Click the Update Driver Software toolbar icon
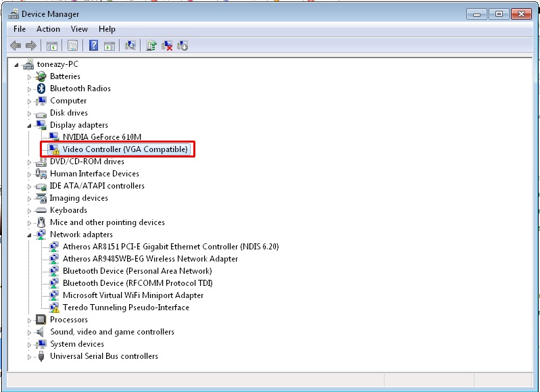This screenshot has height=392, width=540. click(x=151, y=45)
